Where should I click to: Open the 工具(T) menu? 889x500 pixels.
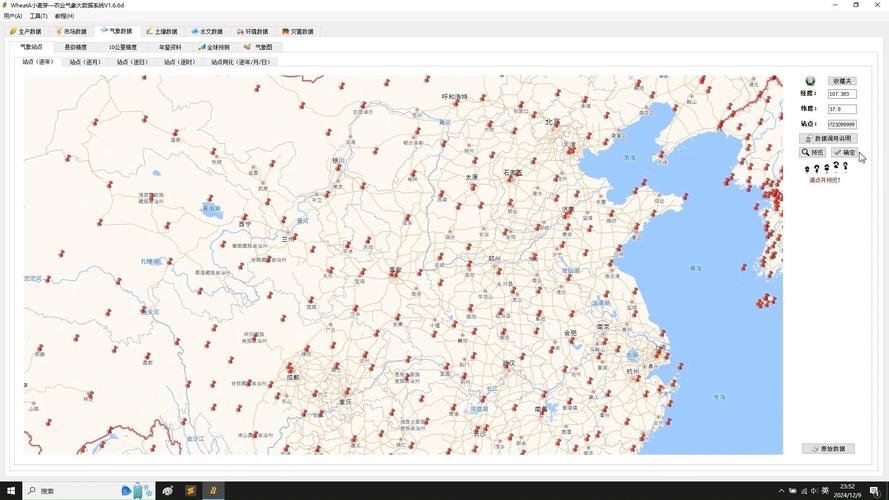39,16
